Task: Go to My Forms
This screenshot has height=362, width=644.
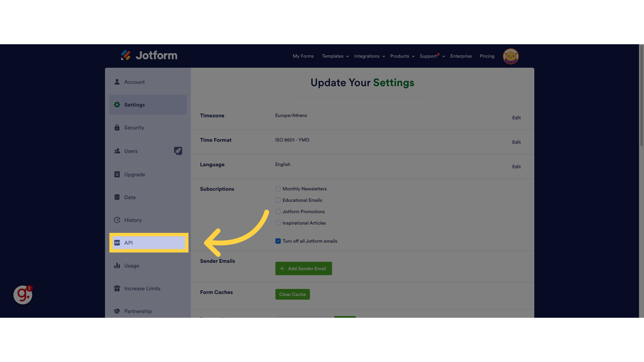Action: click(303, 56)
